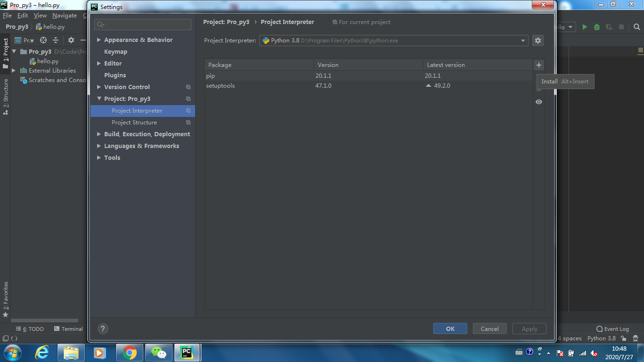
Task: Click the muted volume tray icon
Action: [594, 353]
